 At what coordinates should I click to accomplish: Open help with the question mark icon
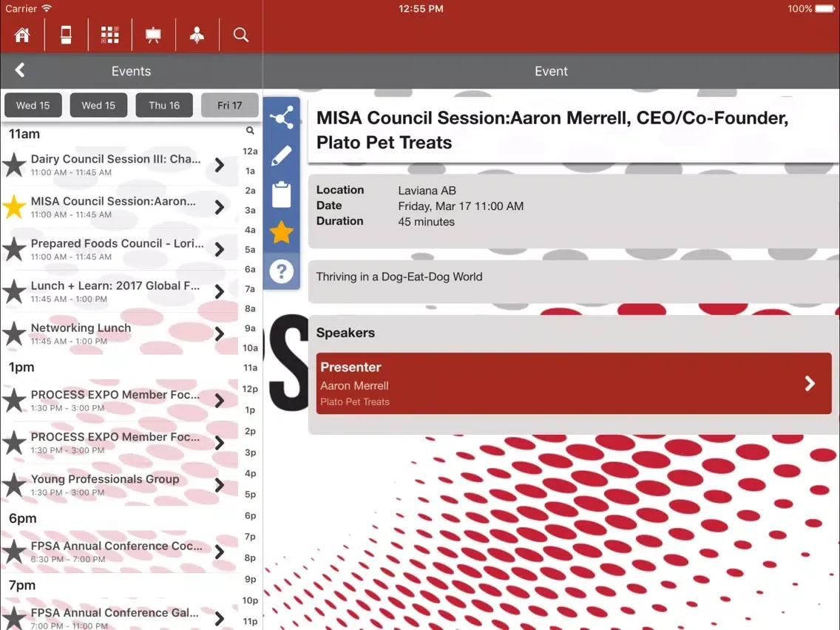(x=281, y=271)
